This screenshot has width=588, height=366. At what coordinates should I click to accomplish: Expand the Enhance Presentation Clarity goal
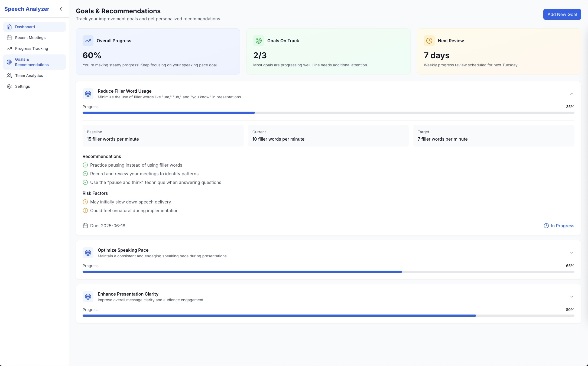click(571, 297)
